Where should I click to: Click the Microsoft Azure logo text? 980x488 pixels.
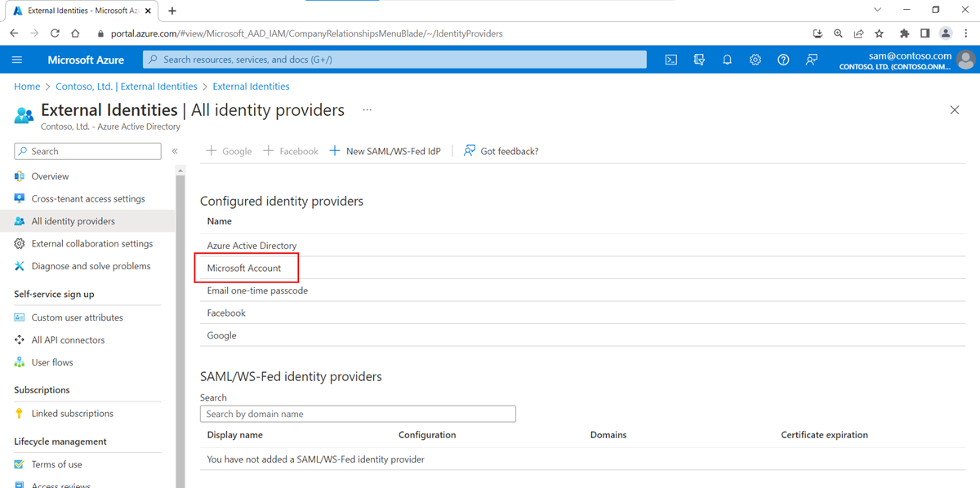click(x=86, y=60)
